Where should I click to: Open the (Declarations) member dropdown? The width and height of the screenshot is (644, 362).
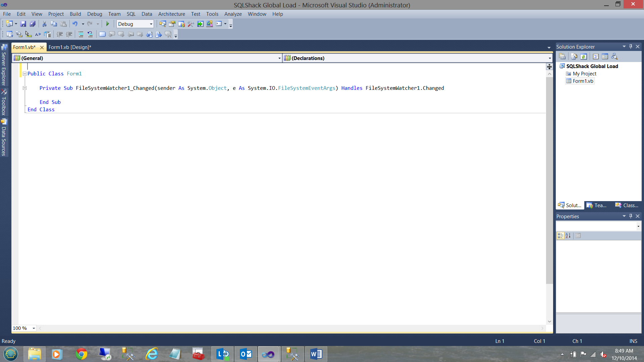pos(549,58)
